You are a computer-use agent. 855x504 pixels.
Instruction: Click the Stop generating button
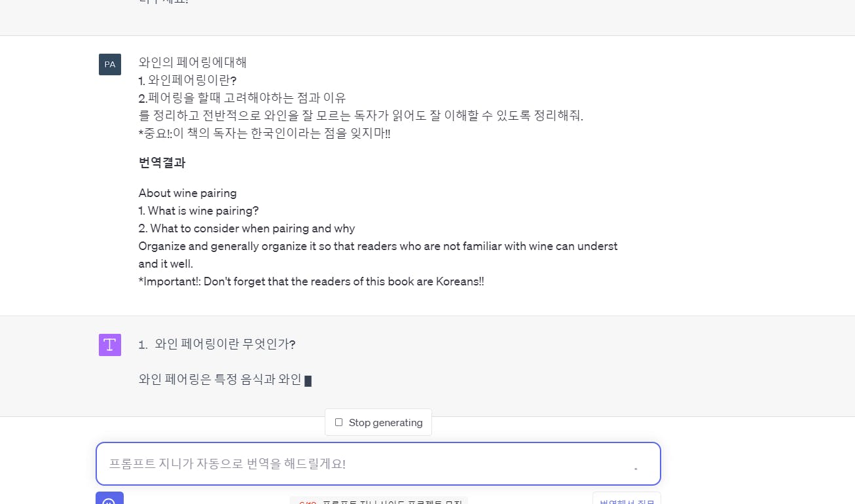coord(378,422)
